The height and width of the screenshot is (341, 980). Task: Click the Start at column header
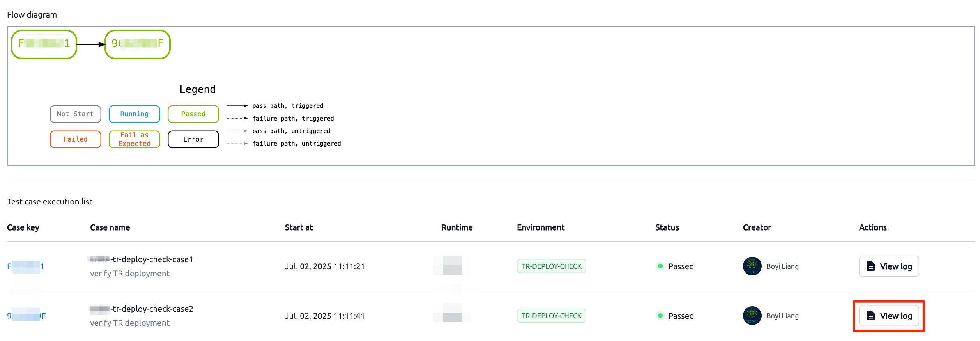(x=299, y=227)
